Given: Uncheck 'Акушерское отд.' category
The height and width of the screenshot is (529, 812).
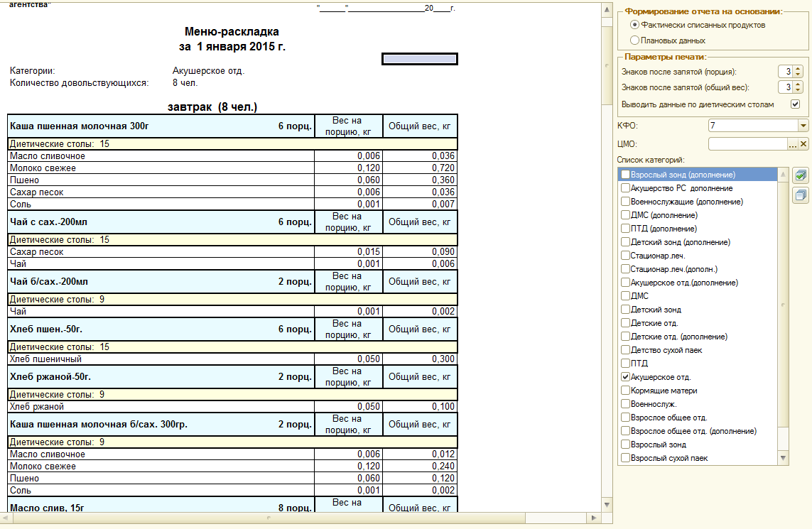Looking at the screenshot, I should 625,377.
